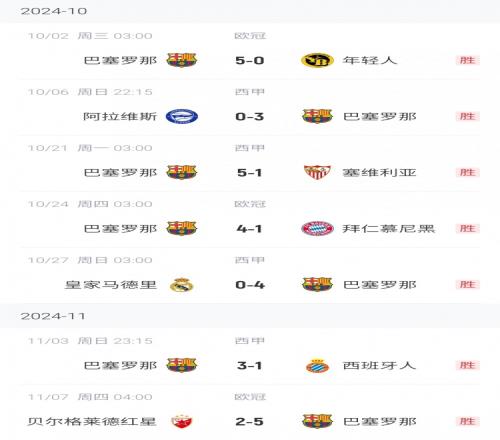The width and height of the screenshot is (500, 440).
Task: Open team name 贝尔格莱德红星
Action: (x=92, y=421)
